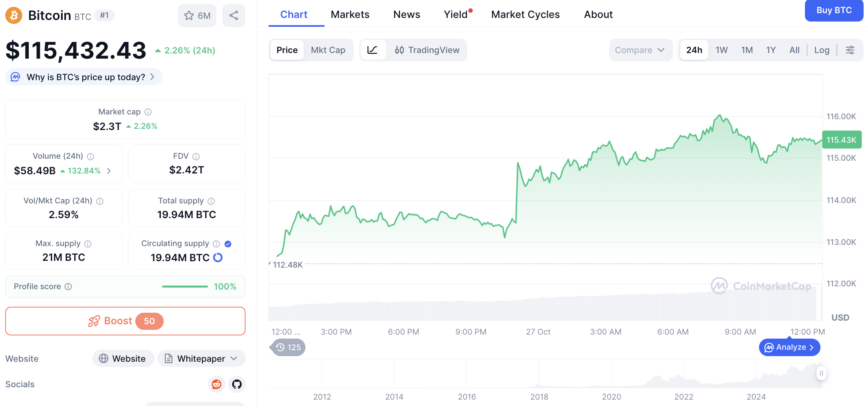Open the Reddit social link icon
This screenshot has width=868, height=406.
(216, 384)
